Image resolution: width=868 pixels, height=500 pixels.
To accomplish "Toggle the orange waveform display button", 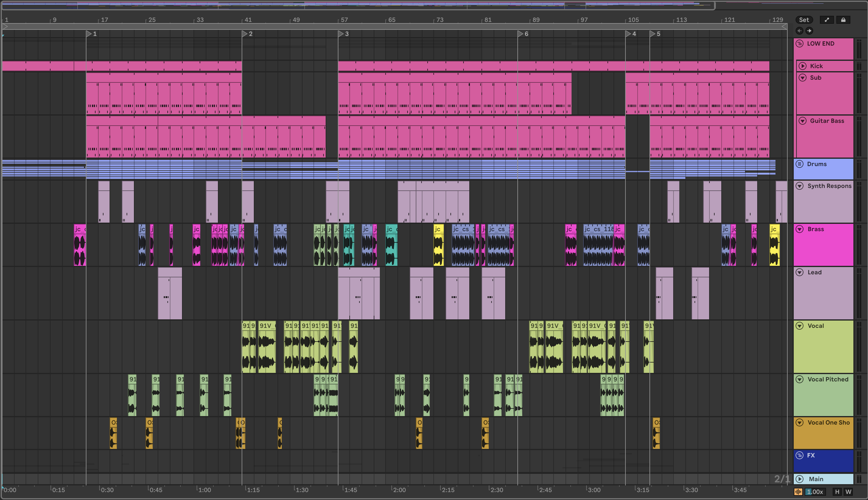I will 798,492.
